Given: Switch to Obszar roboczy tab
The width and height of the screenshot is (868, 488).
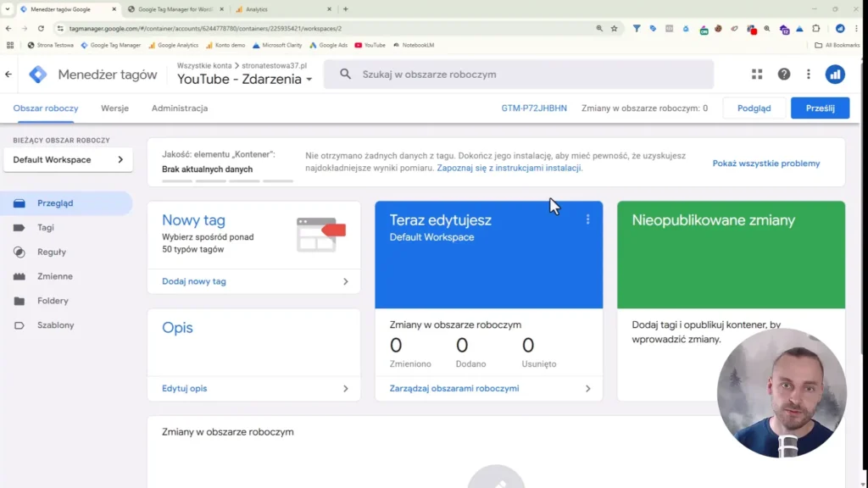Looking at the screenshot, I should (46, 108).
